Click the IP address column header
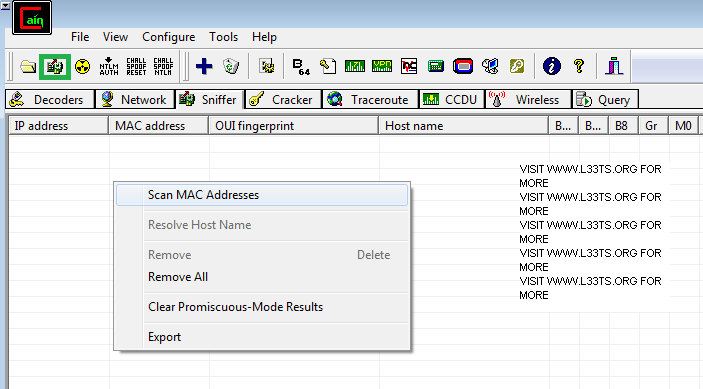 point(59,126)
